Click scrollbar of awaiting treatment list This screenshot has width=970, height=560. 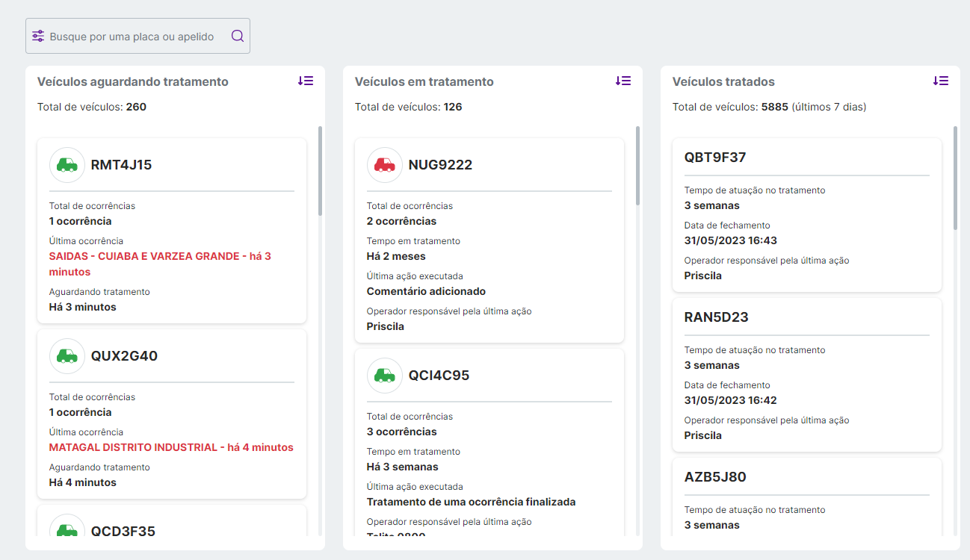click(x=321, y=170)
